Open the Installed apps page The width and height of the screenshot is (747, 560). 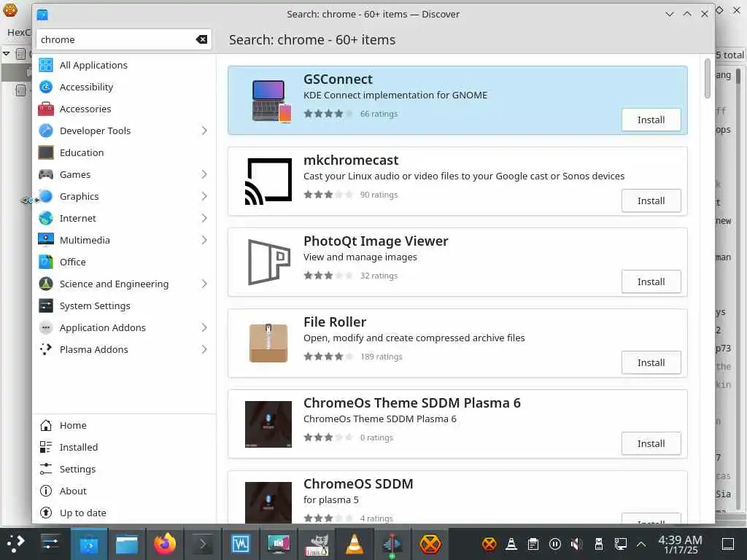(x=124, y=448)
